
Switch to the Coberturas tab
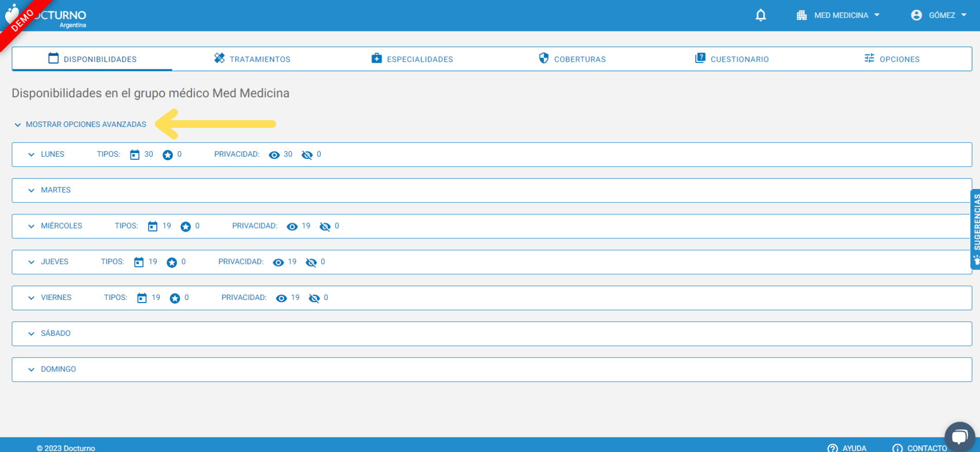point(572,59)
